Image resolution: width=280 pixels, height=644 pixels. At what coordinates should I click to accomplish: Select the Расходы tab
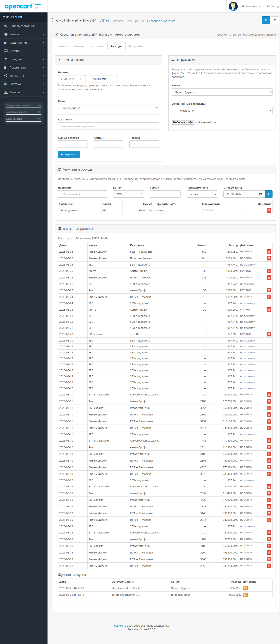(116, 46)
